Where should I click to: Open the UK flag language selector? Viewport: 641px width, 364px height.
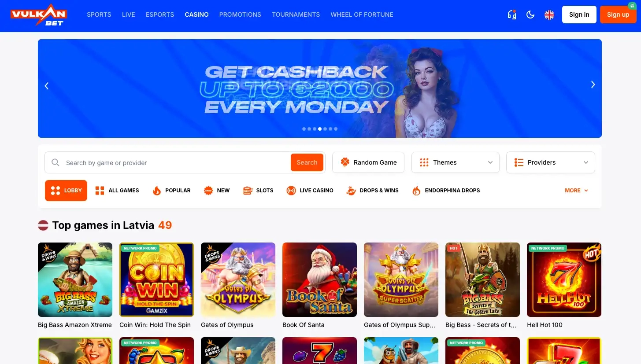click(x=549, y=15)
